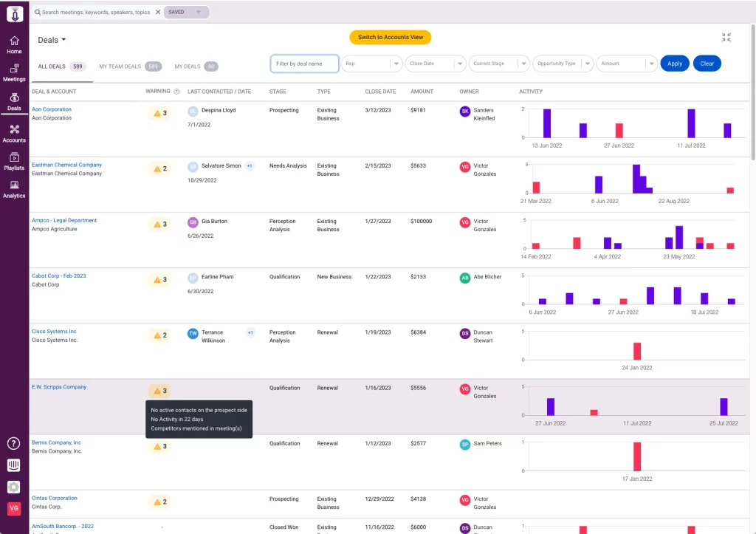Apply the deal filters
Image resolution: width=756 pixels, height=534 pixels.
pos(675,64)
